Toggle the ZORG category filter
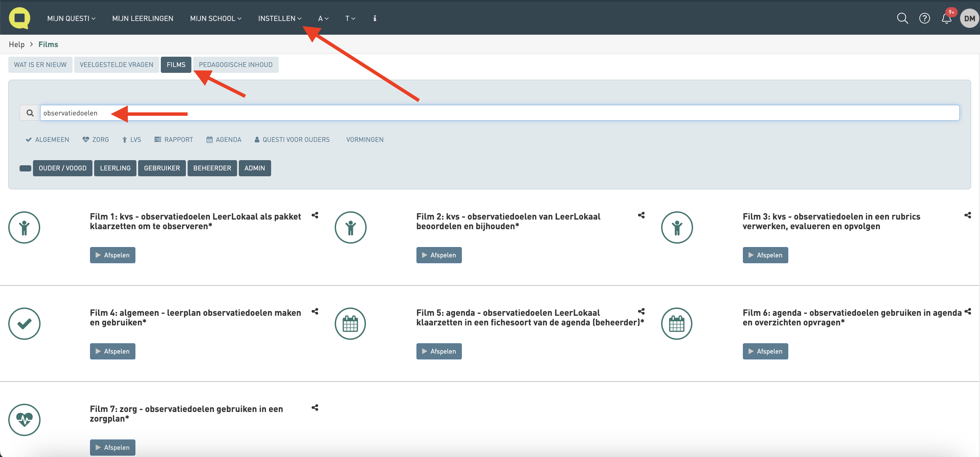This screenshot has width=980, height=457. [x=96, y=140]
